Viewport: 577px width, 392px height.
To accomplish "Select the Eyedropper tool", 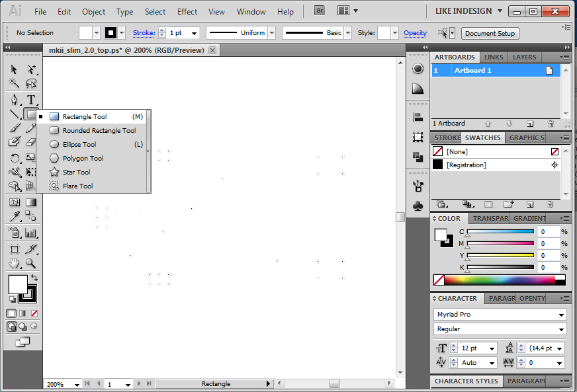I will pyautogui.click(x=14, y=216).
